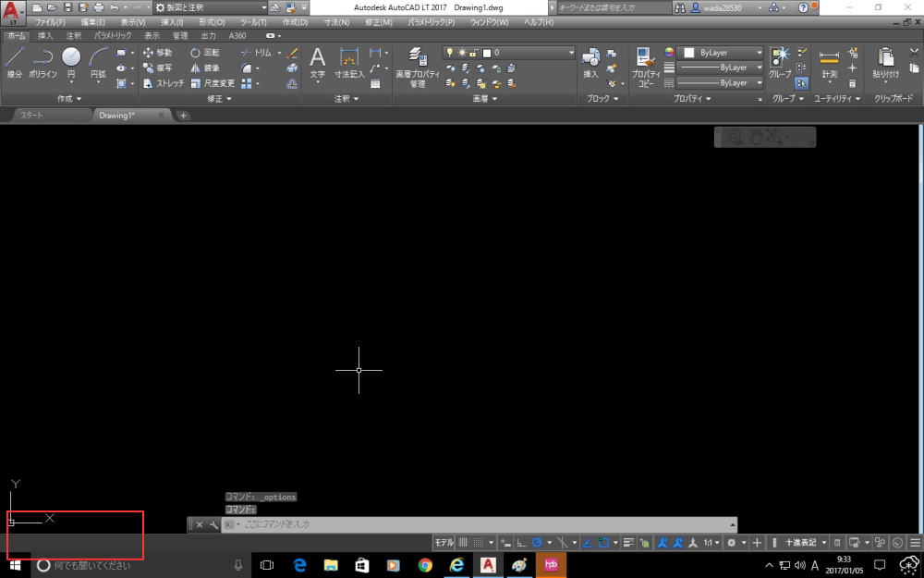Click the トリム (Trim) tool
This screenshot has height=578, width=924.
(256, 53)
